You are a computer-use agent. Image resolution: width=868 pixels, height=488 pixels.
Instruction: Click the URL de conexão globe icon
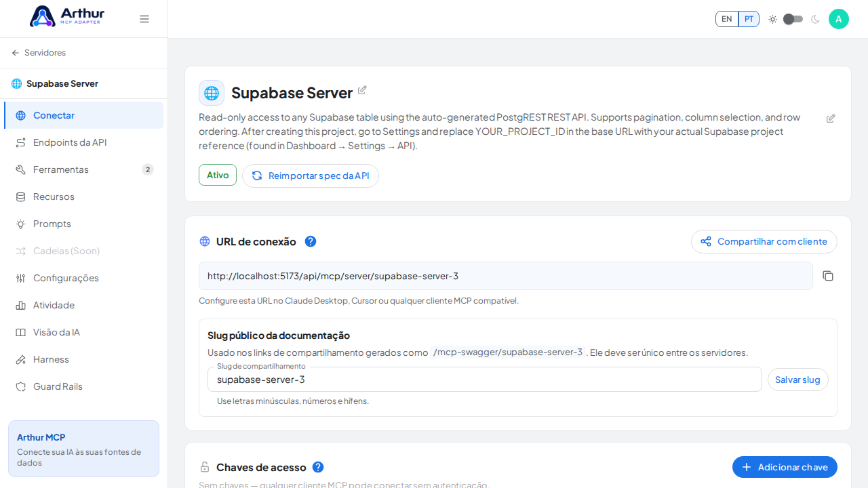(205, 241)
